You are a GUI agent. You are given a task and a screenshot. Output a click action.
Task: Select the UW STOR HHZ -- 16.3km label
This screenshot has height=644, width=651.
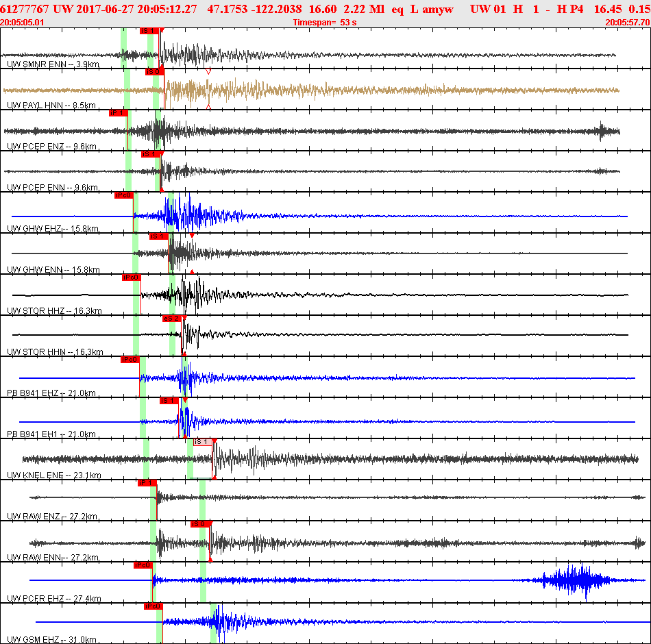pyautogui.click(x=54, y=310)
